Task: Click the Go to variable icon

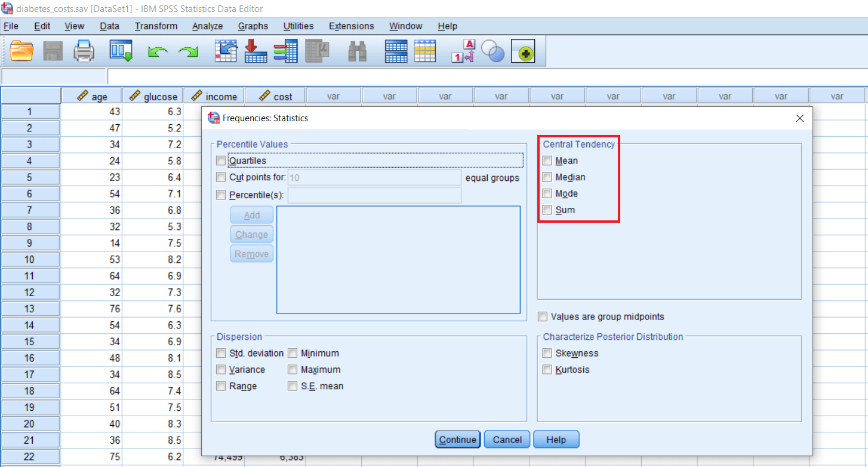Action: (256, 51)
